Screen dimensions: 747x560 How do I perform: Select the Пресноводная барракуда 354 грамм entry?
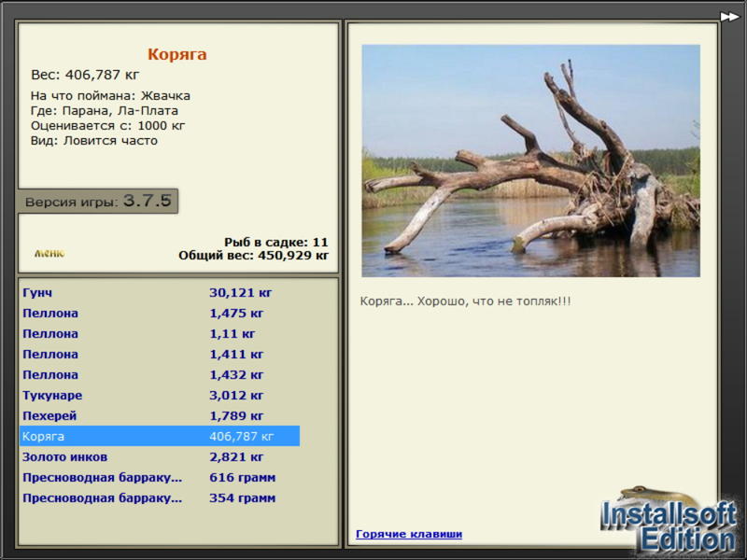tap(160, 497)
